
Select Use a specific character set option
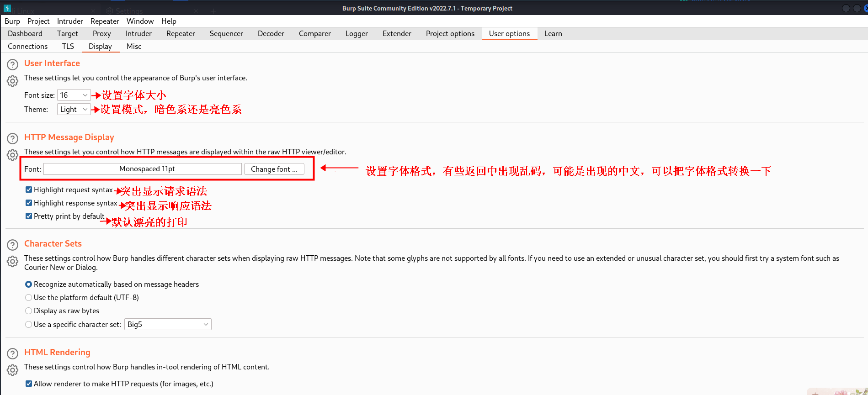[x=29, y=324]
